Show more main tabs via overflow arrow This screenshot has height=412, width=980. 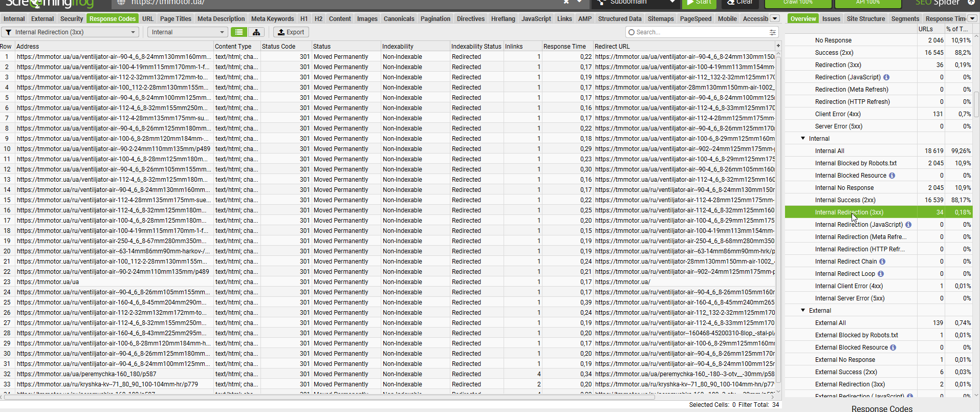click(775, 18)
